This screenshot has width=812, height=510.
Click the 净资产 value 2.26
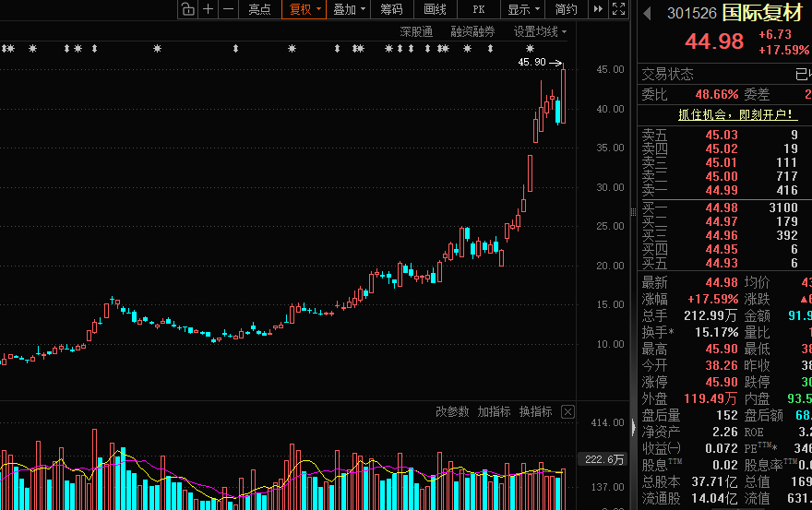click(725, 432)
